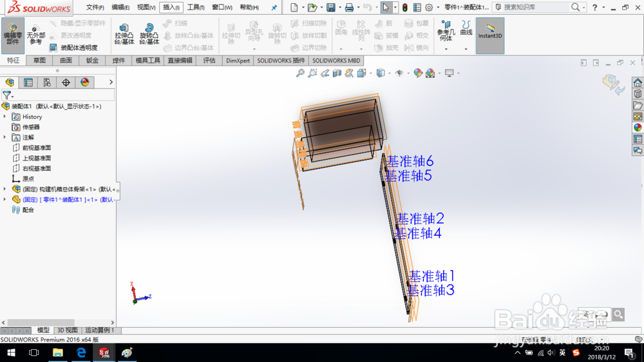Expand the Annotations (注解) tree node
Image resolution: width=644 pixels, height=362 pixels.
(x=5, y=137)
